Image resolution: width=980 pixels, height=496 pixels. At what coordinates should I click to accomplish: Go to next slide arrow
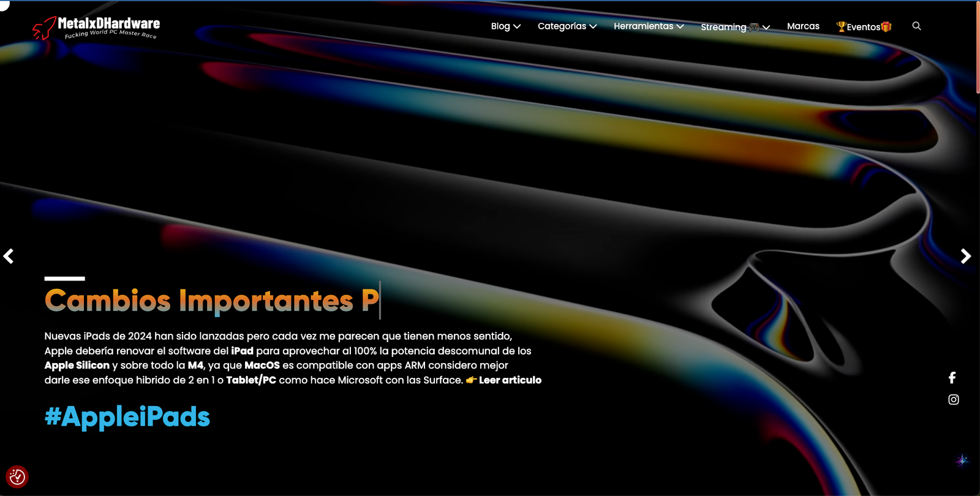pos(966,256)
